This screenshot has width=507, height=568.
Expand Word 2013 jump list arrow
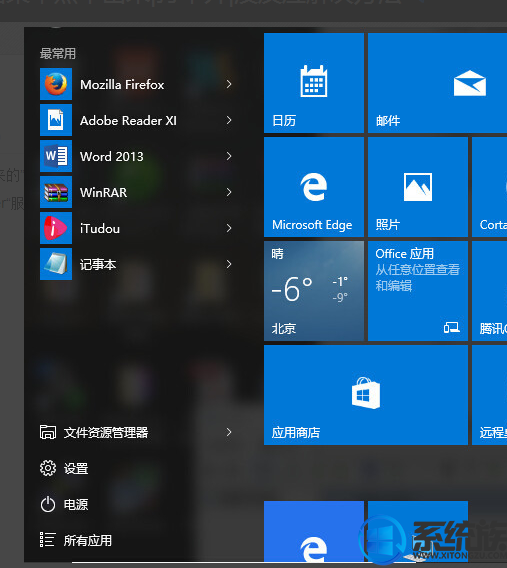coord(229,156)
